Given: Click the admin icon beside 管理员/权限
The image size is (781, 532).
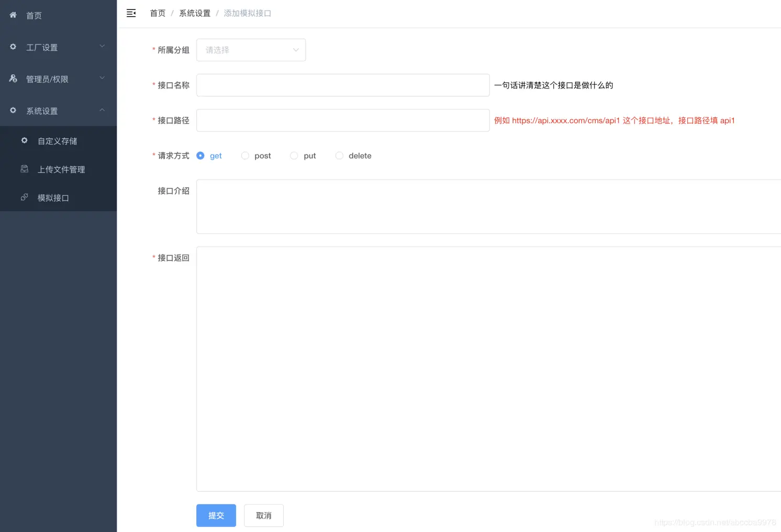Looking at the screenshot, I should 13,79.
